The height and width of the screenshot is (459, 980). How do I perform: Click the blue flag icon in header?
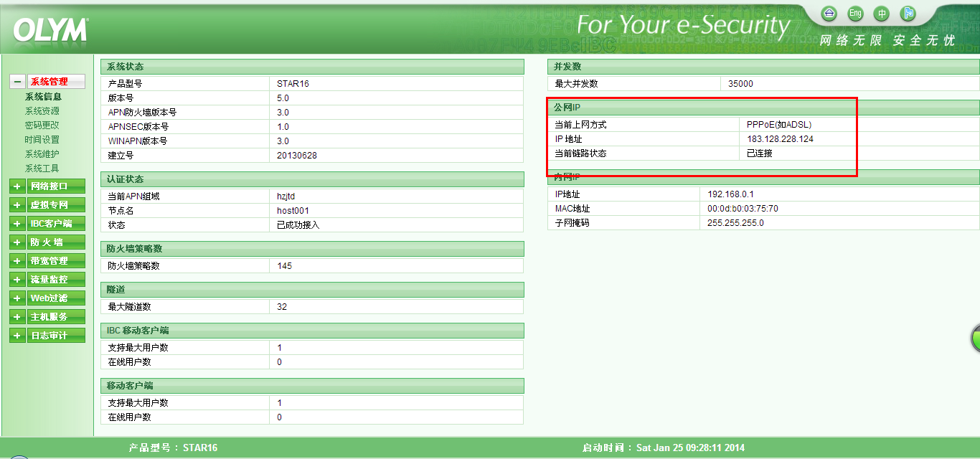click(x=908, y=14)
